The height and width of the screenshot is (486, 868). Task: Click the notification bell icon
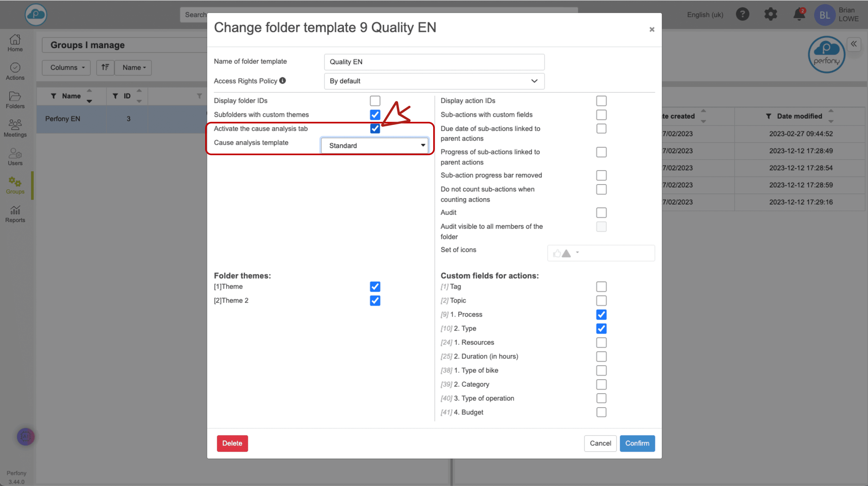click(799, 14)
